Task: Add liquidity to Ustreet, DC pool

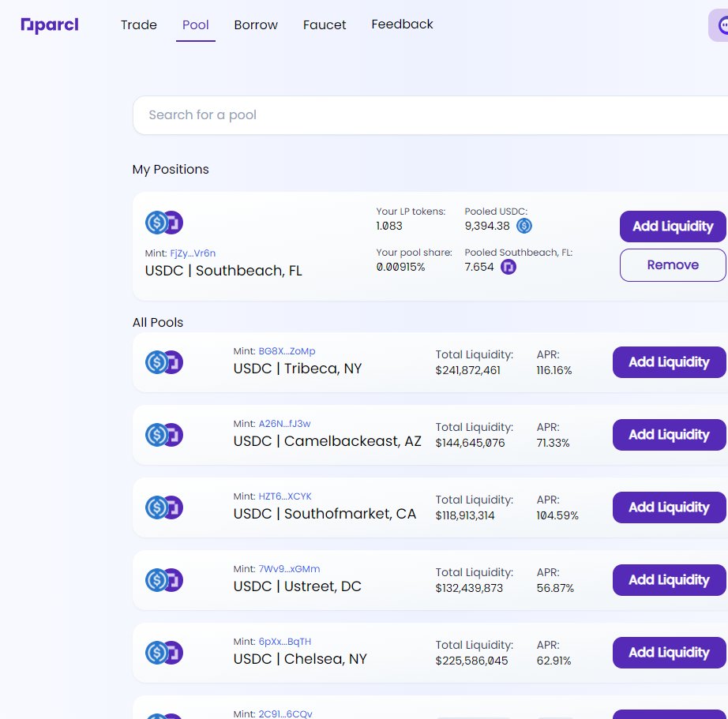Action: point(669,580)
